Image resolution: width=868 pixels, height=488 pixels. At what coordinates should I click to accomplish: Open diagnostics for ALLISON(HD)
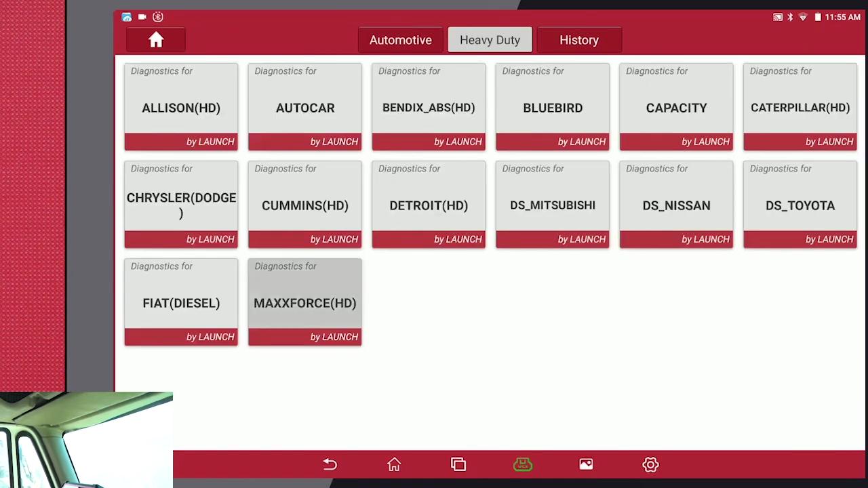[181, 107]
